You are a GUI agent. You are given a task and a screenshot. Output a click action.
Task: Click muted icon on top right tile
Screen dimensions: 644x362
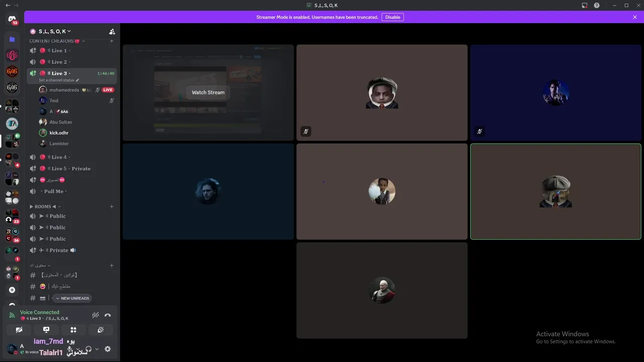[x=479, y=132]
